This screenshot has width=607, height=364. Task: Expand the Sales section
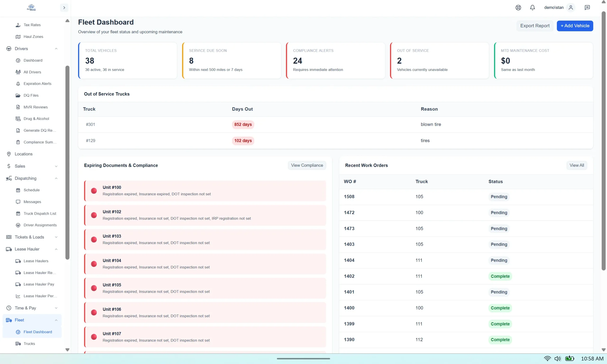coord(56,166)
